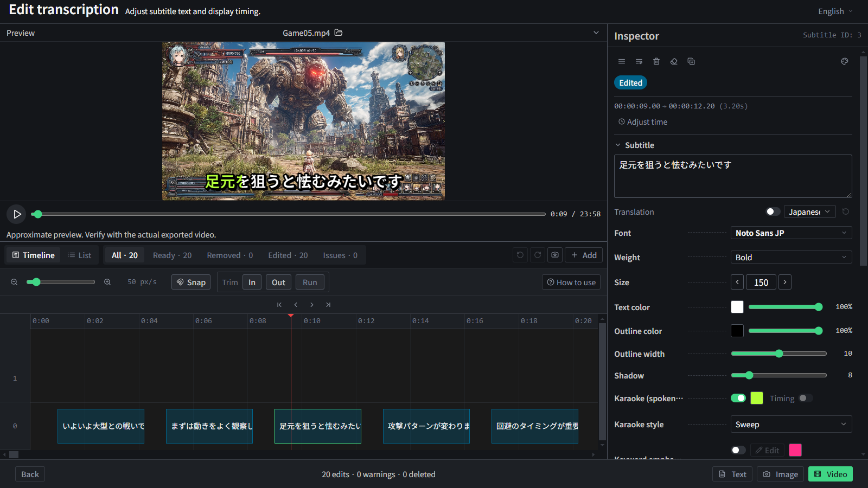
Task: Click the Trim In button
Action: click(252, 282)
